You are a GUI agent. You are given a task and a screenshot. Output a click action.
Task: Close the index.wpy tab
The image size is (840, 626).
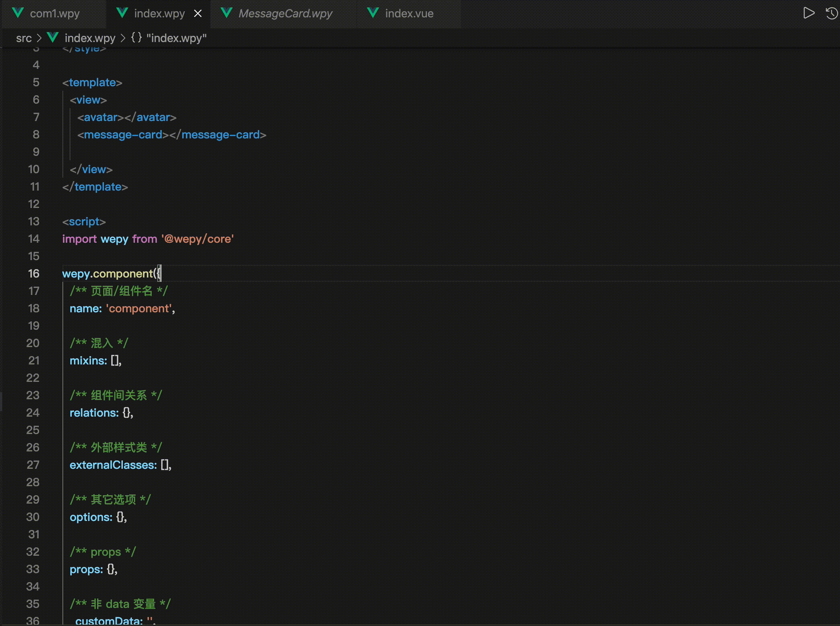click(x=198, y=14)
